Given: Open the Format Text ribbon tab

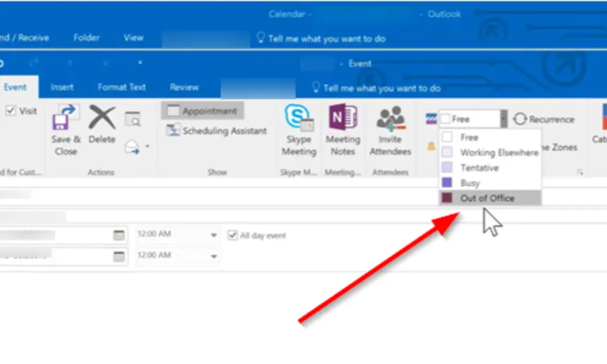Looking at the screenshot, I should pyautogui.click(x=122, y=87).
